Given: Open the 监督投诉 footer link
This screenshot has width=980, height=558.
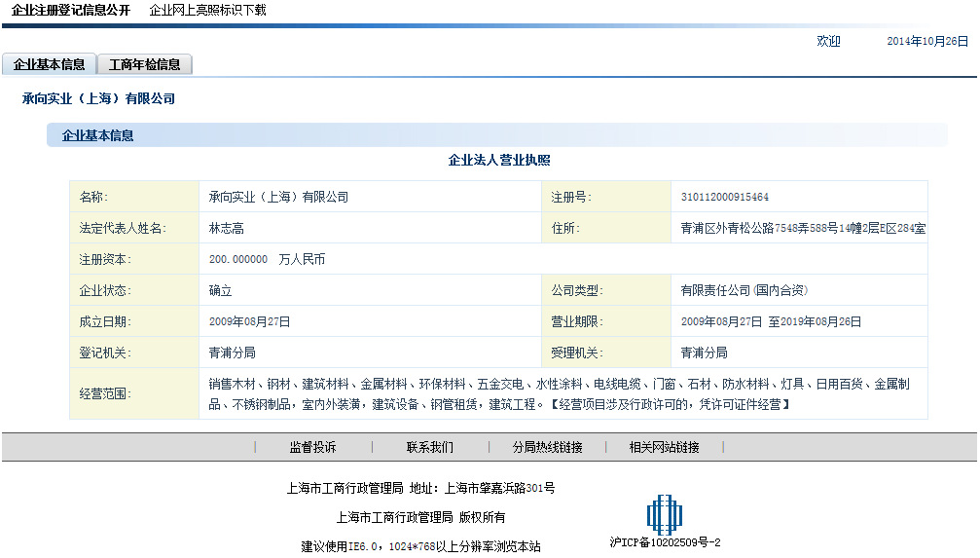Looking at the screenshot, I should pos(312,448).
